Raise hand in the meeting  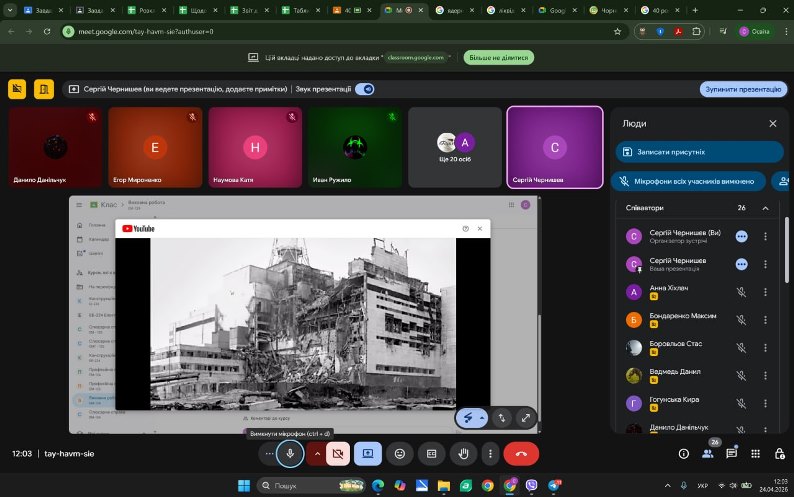point(463,454)
